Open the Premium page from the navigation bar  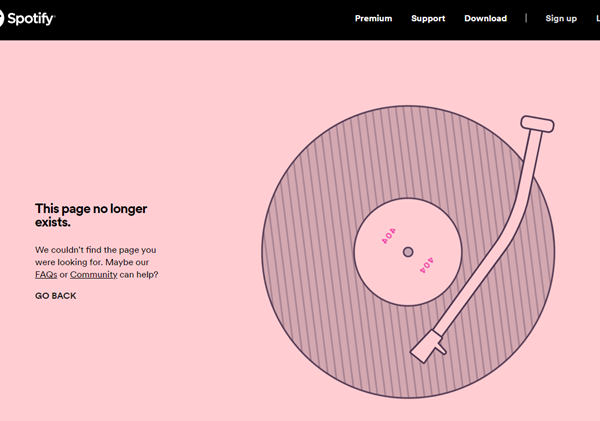pos(373,18)
